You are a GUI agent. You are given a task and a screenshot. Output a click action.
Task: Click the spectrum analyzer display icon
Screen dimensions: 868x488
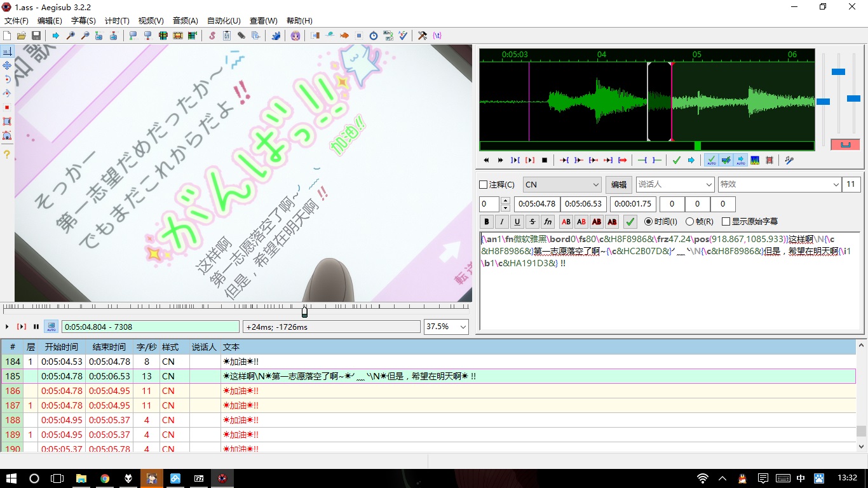pyautogui.click(x=755, y=160)
